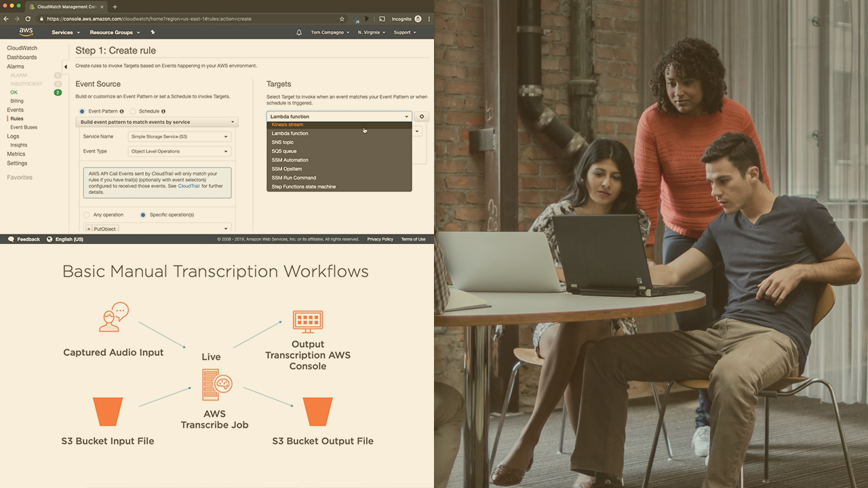The width and height of the screenshot is (868, 488).
Task: Collapse the CloudWatch sidebar arrow
Action: [65, 66]
